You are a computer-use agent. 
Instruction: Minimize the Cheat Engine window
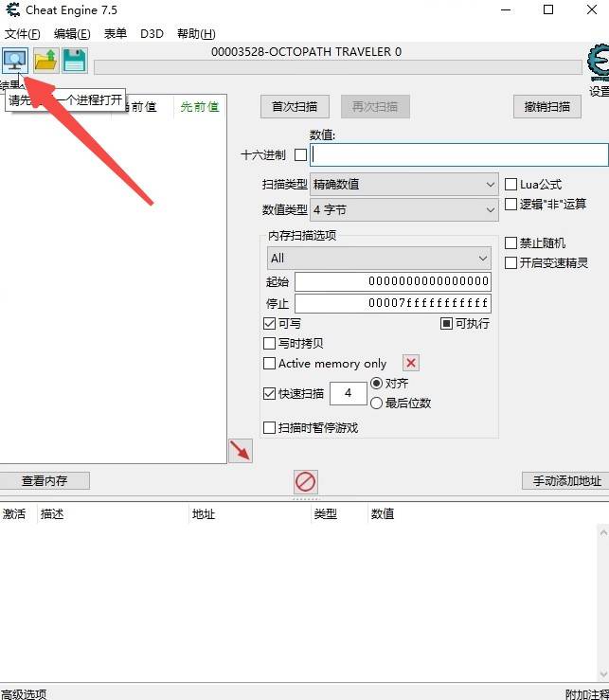(x=506, y=9)
